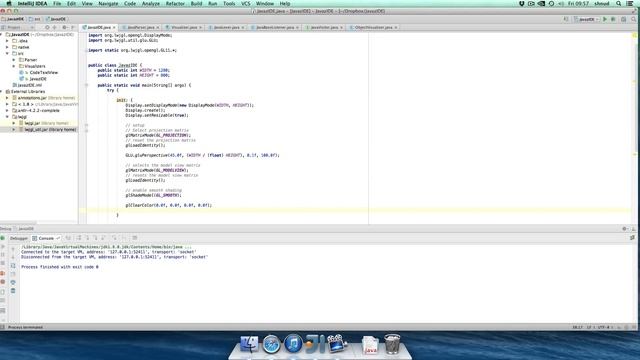Open Finder from the dock

(249, 344)
